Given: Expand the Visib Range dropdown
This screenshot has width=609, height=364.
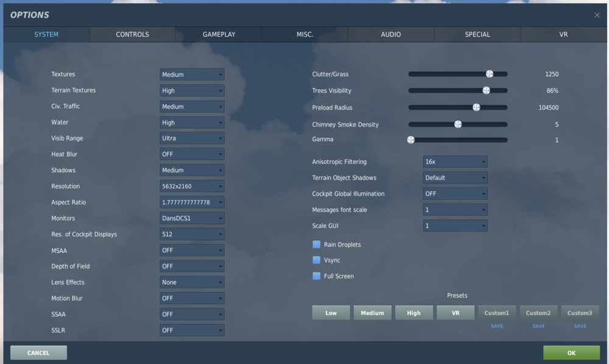Looking at the screenshot, I should coord(192,138).
